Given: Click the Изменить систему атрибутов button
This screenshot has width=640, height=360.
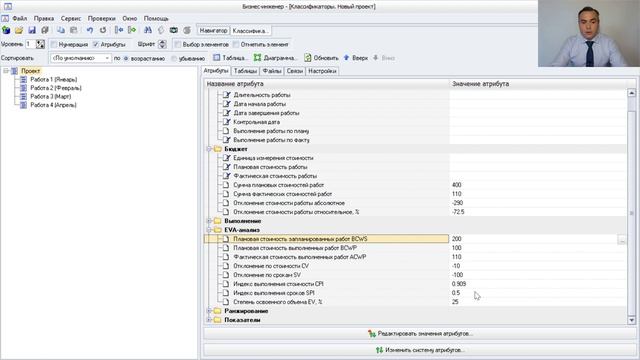Looking at the screenshot, I should pyautogui.click(x=420, y=350).
